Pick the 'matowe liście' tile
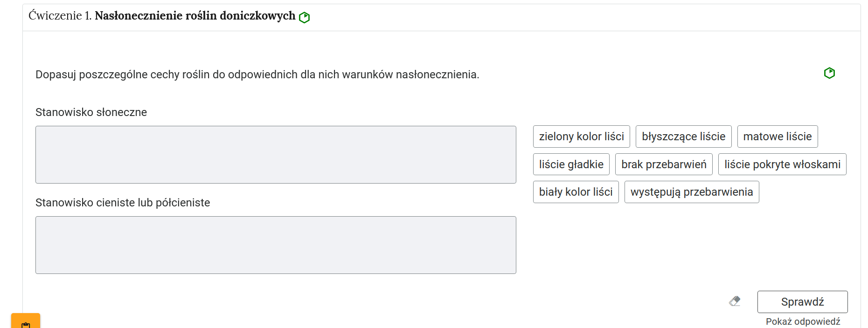The height and width of the screenshot is (328, 868). click(778, 137)
